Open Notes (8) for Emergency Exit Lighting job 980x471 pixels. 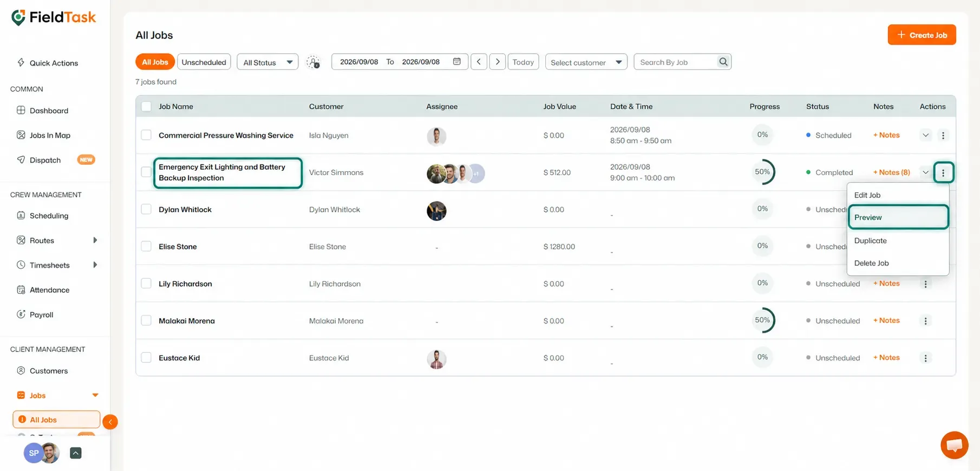tap(891, 172)
